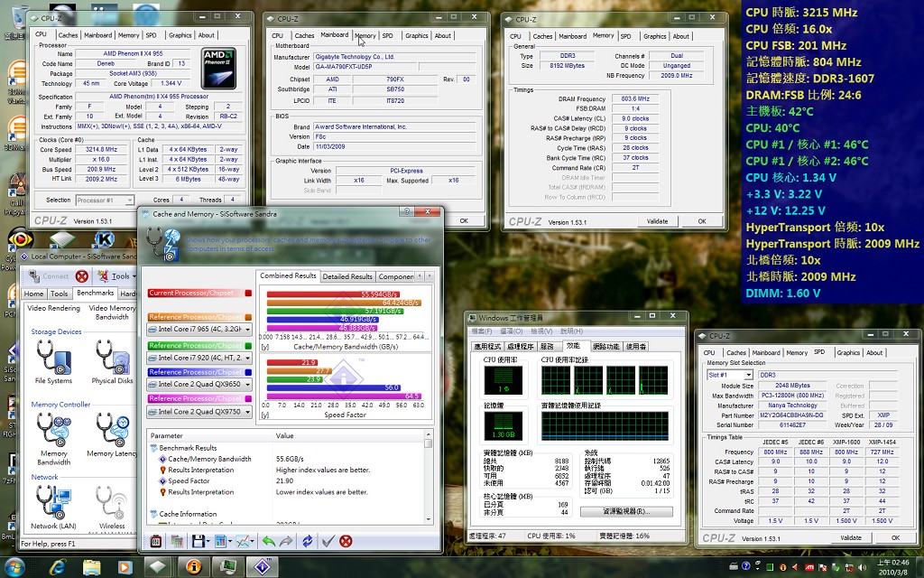Click OK in the CPU-Z SPD window

pyautogui.click(x=896, y=538)
